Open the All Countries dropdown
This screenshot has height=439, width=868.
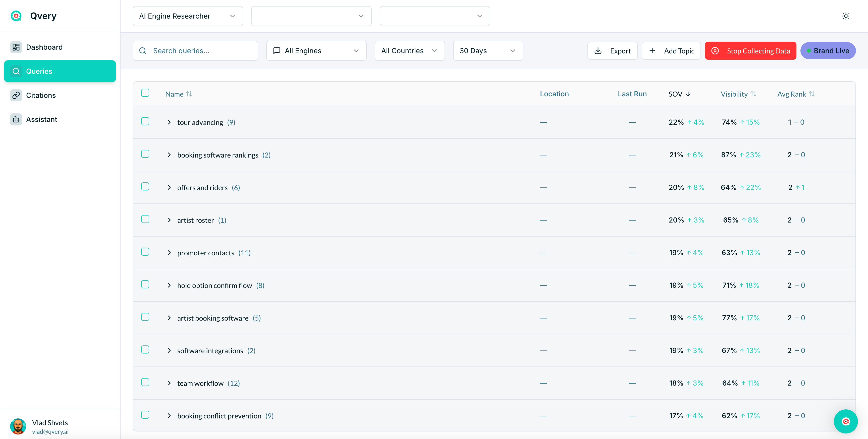pos(409,51)
